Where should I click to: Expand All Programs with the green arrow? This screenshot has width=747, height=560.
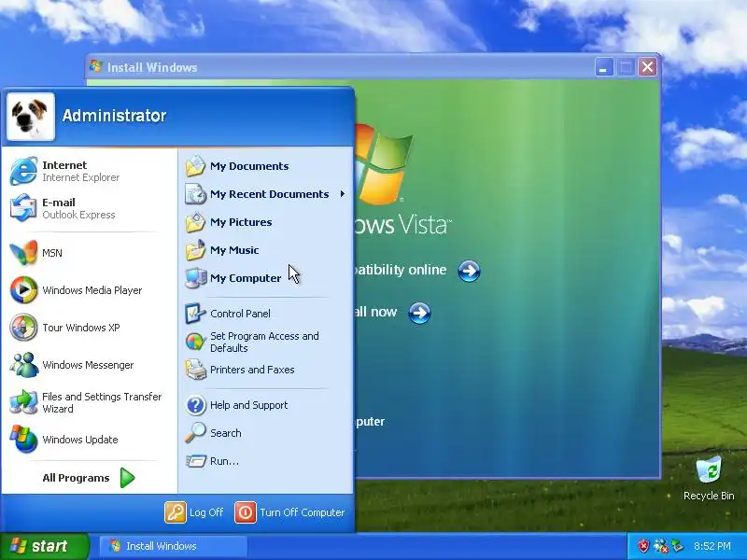127,478
